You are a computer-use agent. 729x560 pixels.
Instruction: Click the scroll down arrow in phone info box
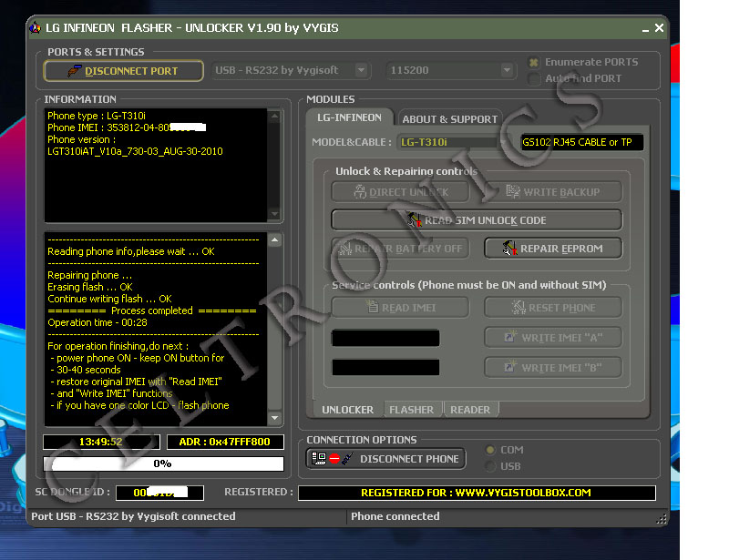tap(275, 214)
